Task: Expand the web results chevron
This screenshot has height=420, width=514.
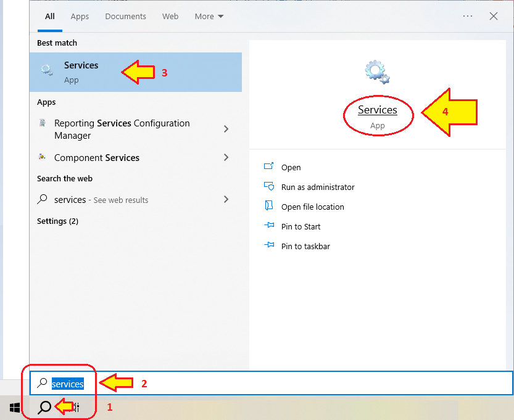Action: [x=226, y=199]
